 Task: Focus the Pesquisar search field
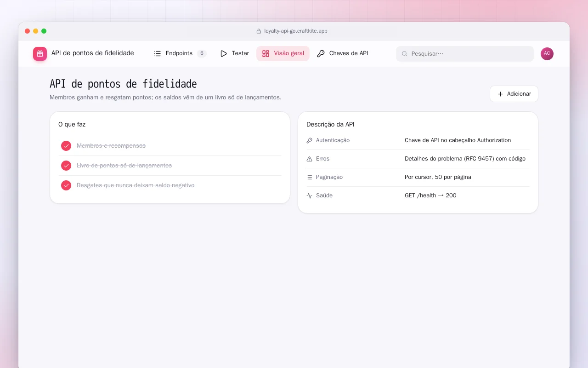point(465,54)
